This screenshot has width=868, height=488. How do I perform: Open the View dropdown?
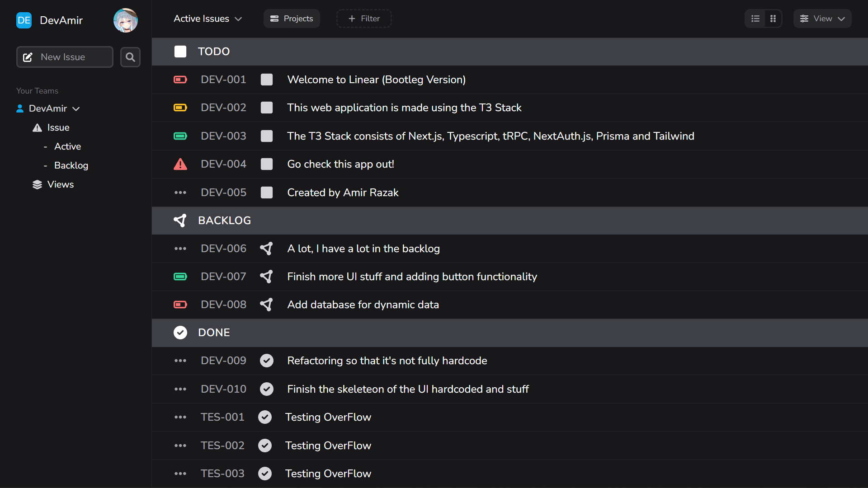pos(822,19)
